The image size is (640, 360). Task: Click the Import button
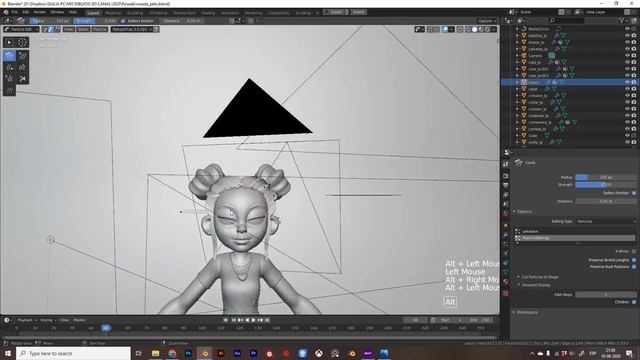coord(358,12)
